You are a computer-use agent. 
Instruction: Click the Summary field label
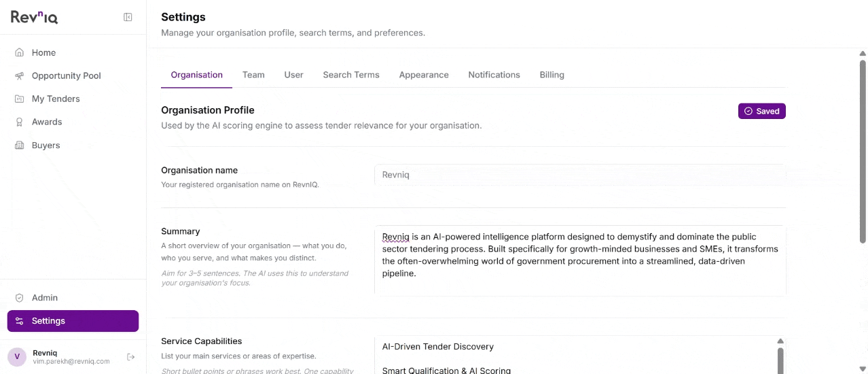coord(181,231)
